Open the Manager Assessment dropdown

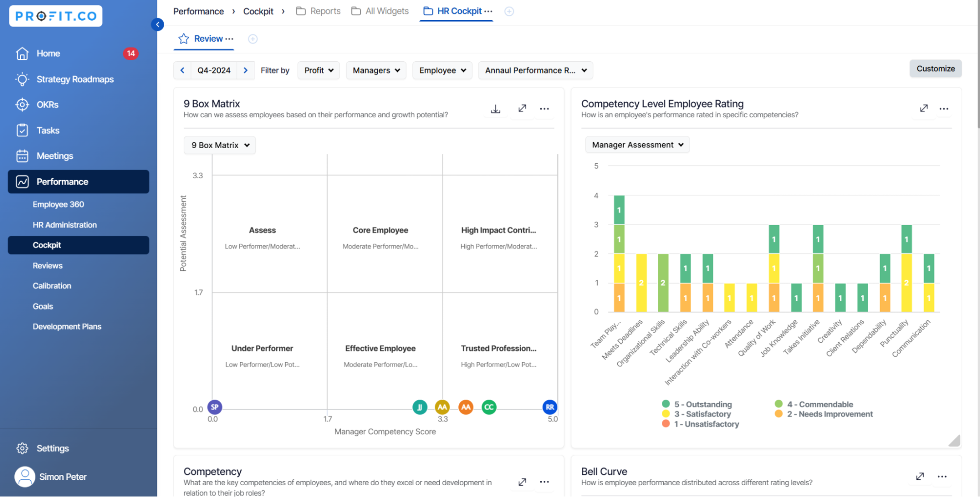(637, 145)
